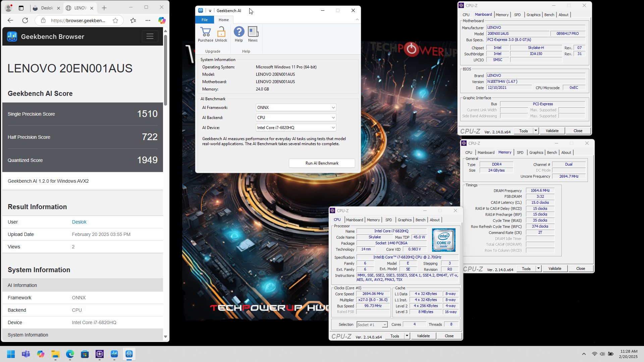Image resolution: width=644 pixels, height=362 pixels.
Task: Collapse the Geekbench AI ribbon chevron
Action: (357, 19)
